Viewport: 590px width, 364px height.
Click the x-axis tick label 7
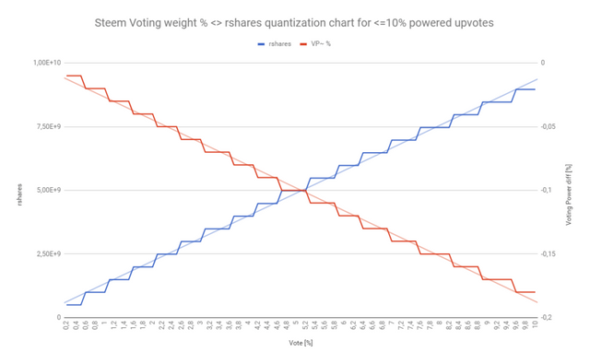[391, 323]
